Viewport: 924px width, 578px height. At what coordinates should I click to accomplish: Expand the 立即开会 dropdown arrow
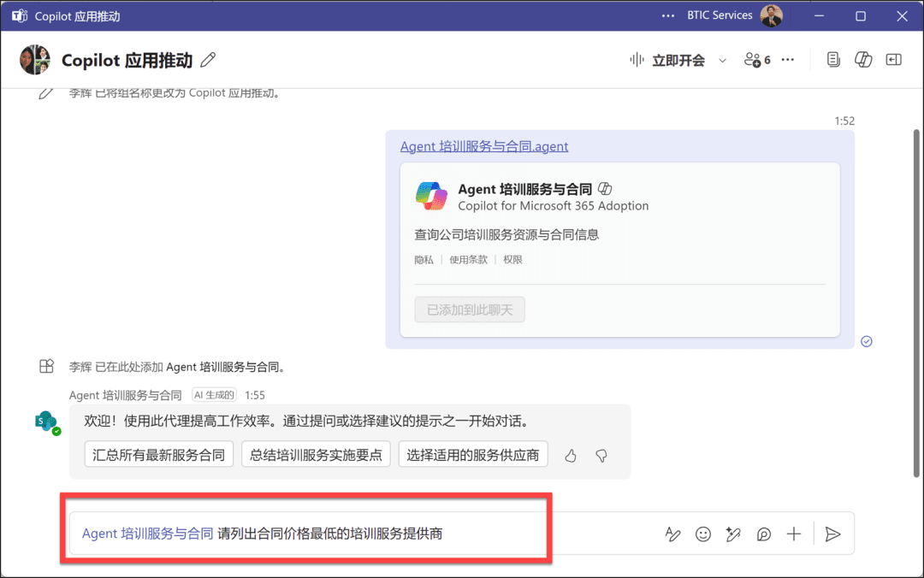tap(722, 61)
